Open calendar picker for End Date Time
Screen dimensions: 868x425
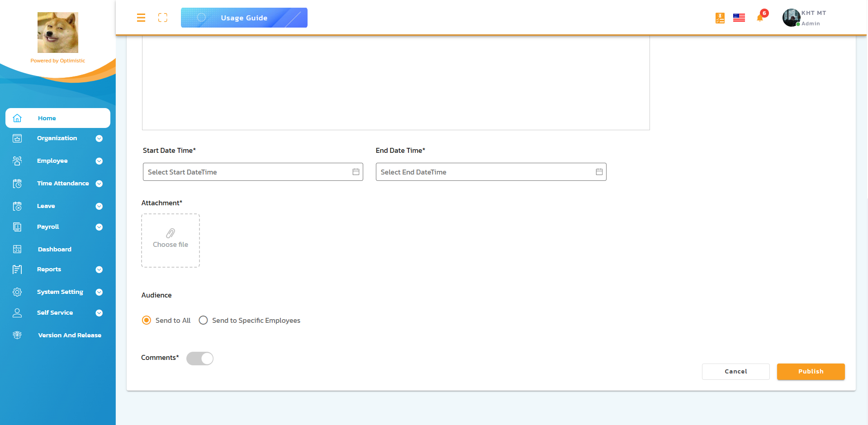tap(599, 172)
